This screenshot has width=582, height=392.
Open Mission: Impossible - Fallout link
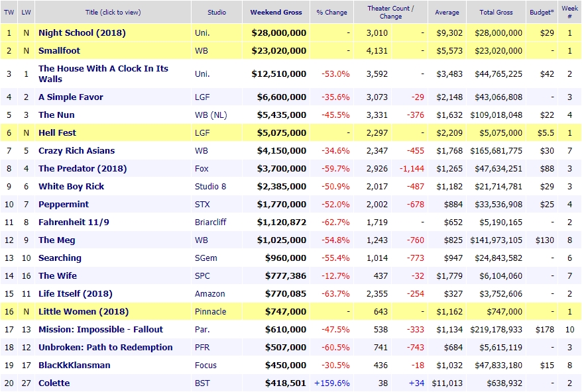(x=101, y=329)
